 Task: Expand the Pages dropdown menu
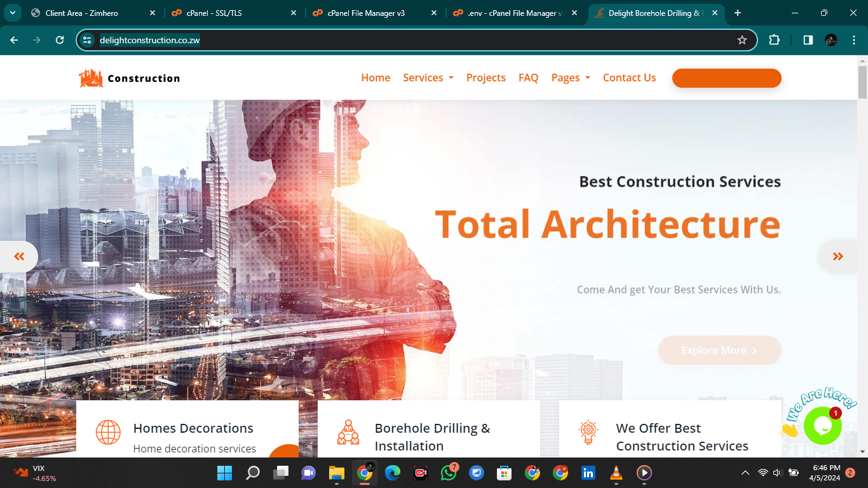(x=571, y=78)
